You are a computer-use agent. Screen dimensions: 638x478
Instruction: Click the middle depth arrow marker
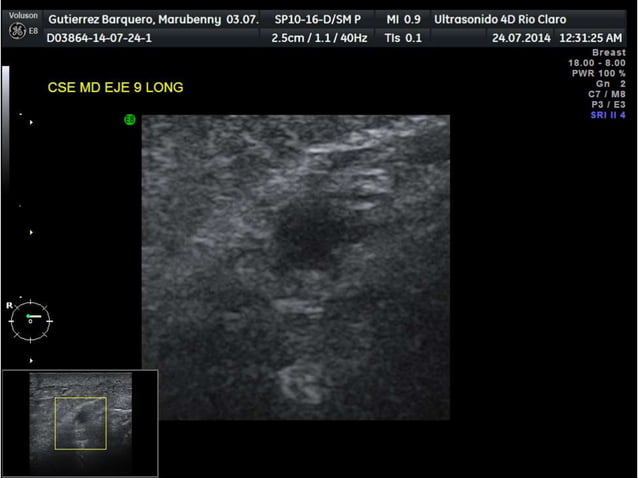click(x=31, y=232)
